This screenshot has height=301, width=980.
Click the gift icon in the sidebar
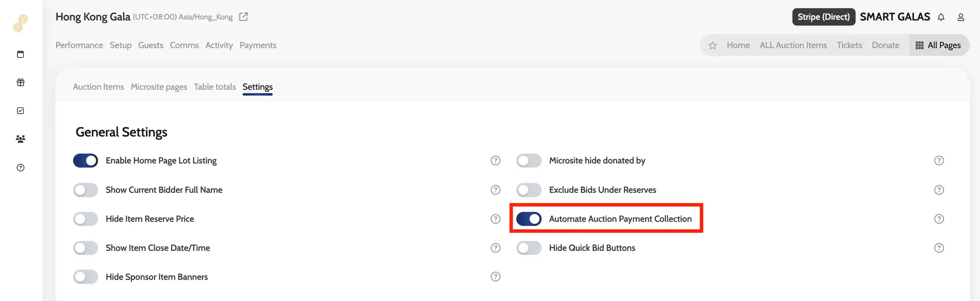click(x=20, y=82)
